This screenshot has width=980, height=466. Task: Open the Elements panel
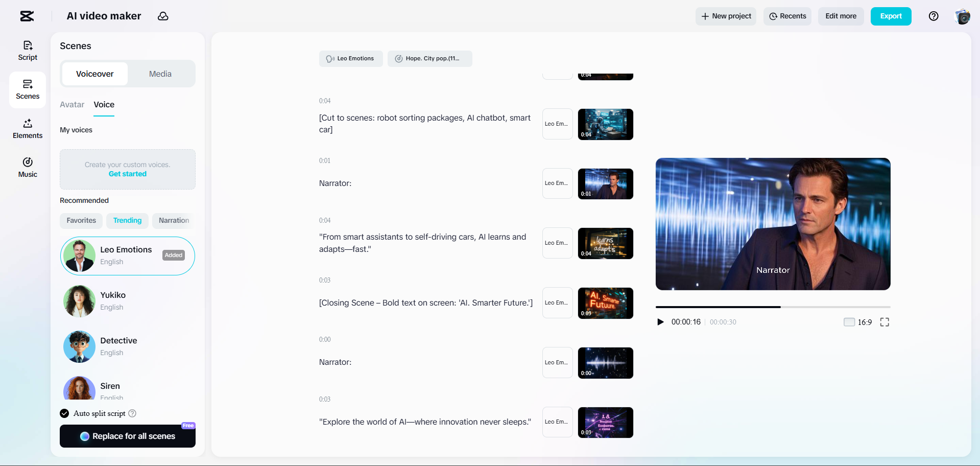pos(28,129)
